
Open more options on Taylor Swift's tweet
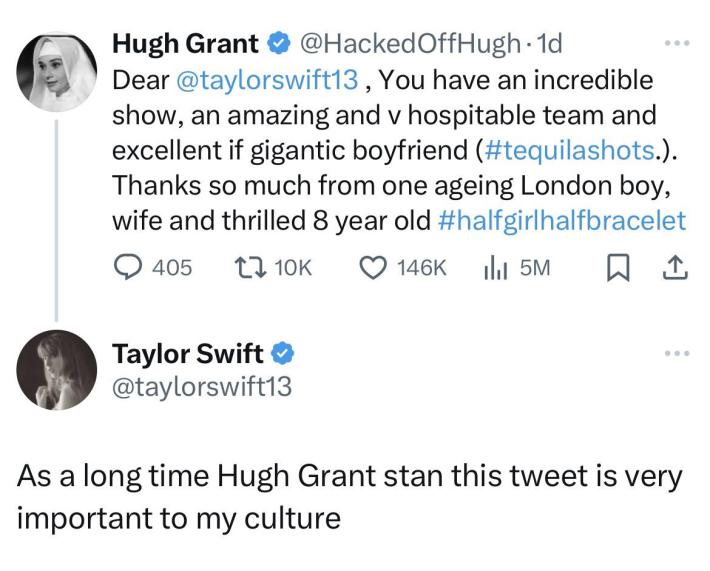(x=676, y=354)
